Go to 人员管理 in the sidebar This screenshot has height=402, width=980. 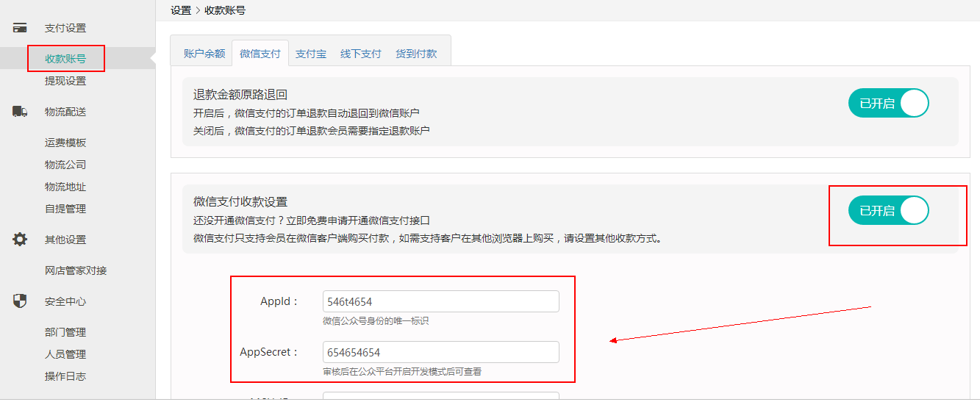(x=65, y=354)
